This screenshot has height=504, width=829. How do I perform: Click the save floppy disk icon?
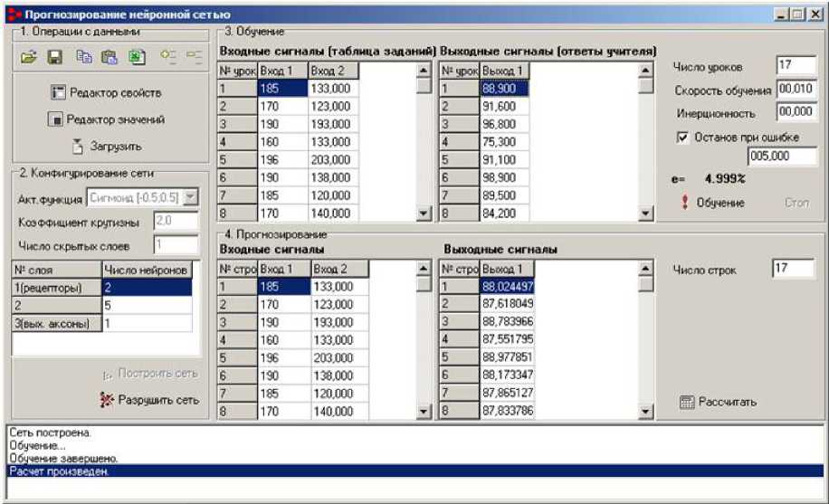[x=55, y=57]
